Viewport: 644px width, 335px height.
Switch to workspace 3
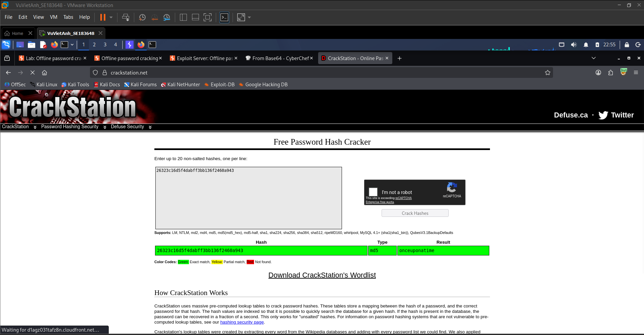(105, 45)
